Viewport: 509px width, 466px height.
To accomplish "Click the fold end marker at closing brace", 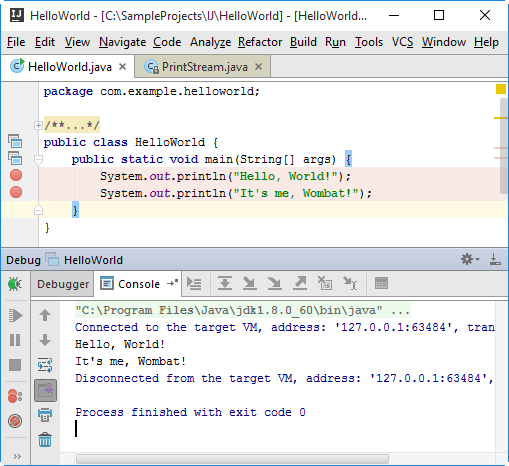I will pos(38,210).
